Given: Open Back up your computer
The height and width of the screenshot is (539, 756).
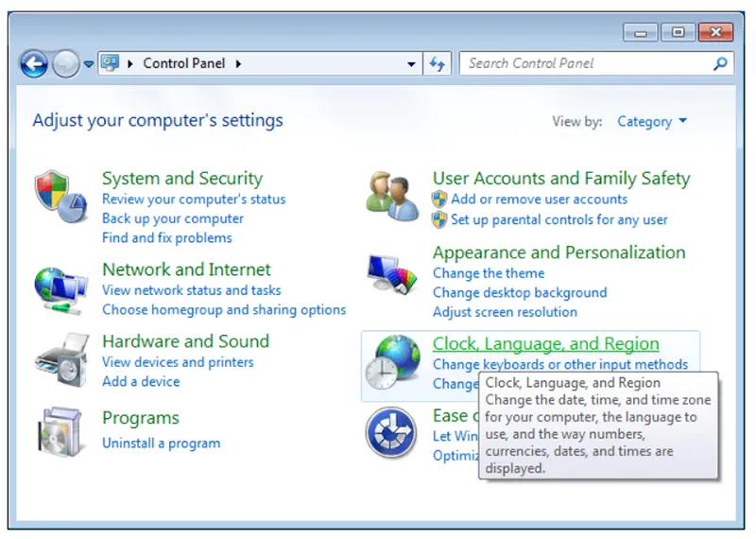Looking at the screenshot, I should [x=173, y=218].
